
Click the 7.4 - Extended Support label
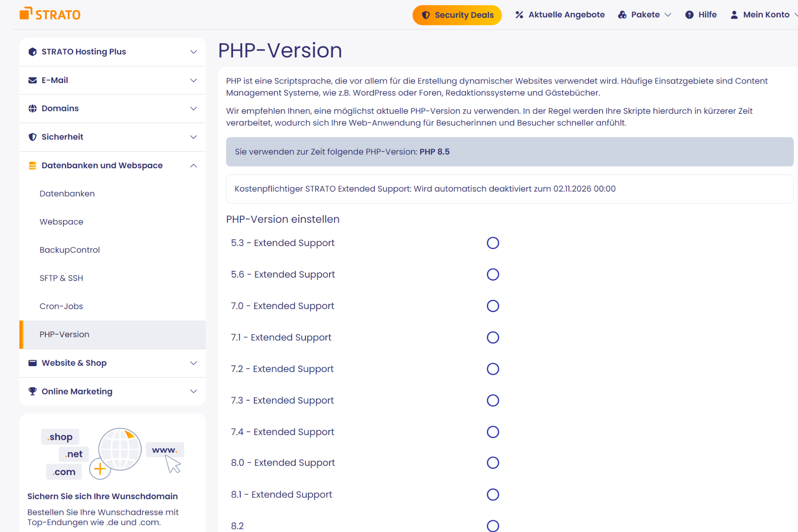click(282, 432)
